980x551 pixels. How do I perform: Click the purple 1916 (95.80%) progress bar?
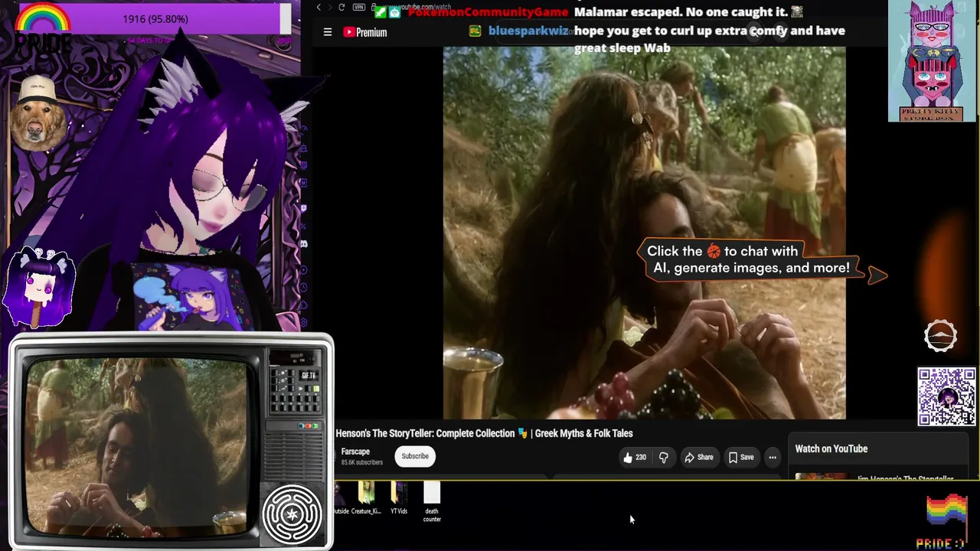155,19
